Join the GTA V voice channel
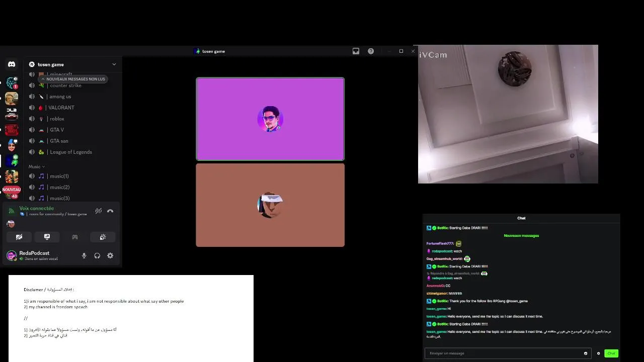Image resolution: width=644 pixels, height=362 pixels. point(72,130)
